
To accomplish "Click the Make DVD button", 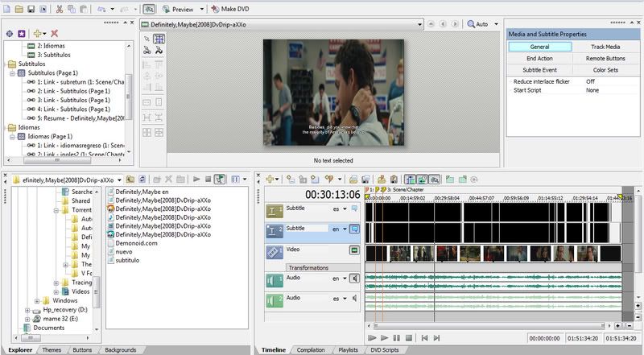I will click(x=230, y=9).
